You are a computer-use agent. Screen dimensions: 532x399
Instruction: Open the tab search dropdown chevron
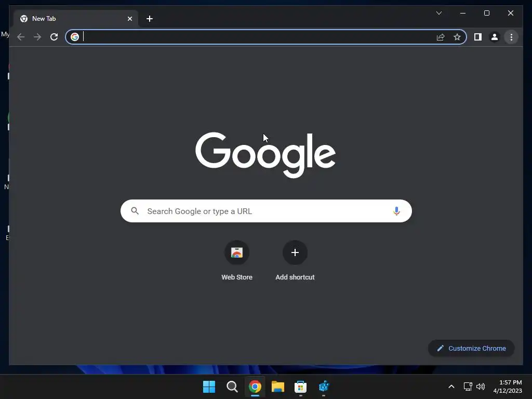coord(439,13)
